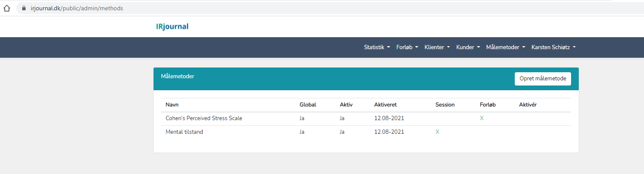The image size is (644, 174).
Task: Expand the Kunder menu
Action: tap(468, 47)
